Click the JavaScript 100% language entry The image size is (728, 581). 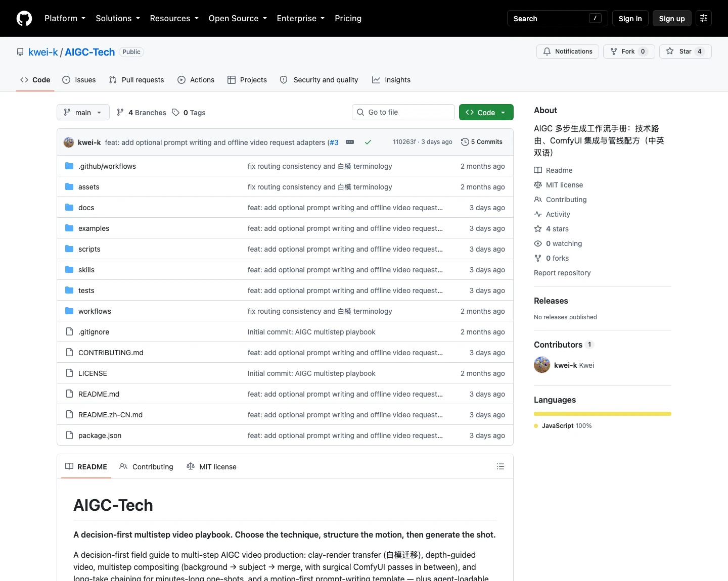[563, 426]
